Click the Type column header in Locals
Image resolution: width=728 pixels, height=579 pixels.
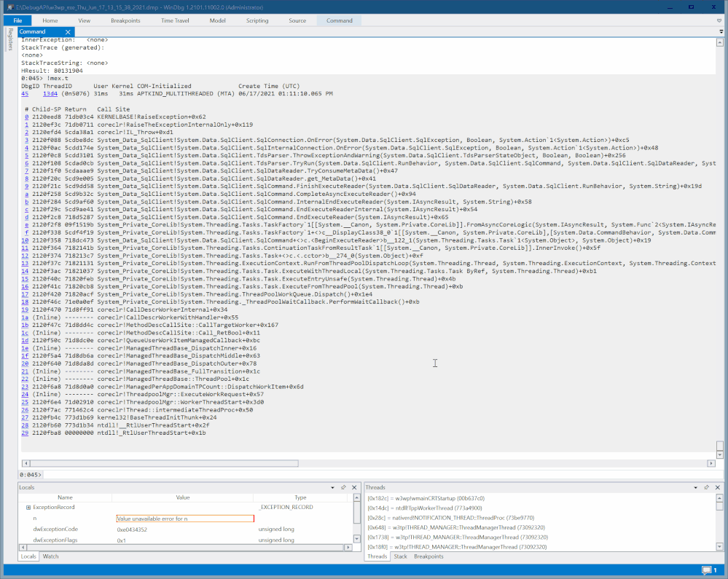[x=300, y=497]
